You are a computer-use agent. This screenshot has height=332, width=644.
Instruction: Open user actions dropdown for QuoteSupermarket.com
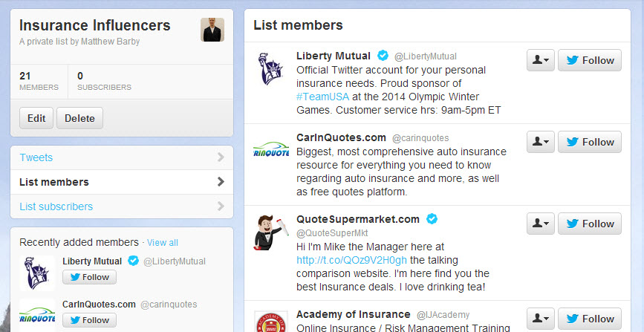point(540,224)
